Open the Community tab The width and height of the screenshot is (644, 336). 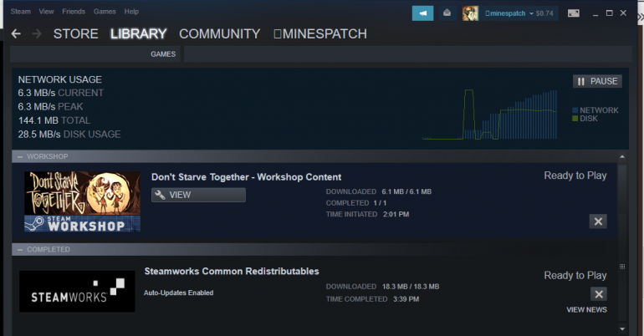coord(219,34)
